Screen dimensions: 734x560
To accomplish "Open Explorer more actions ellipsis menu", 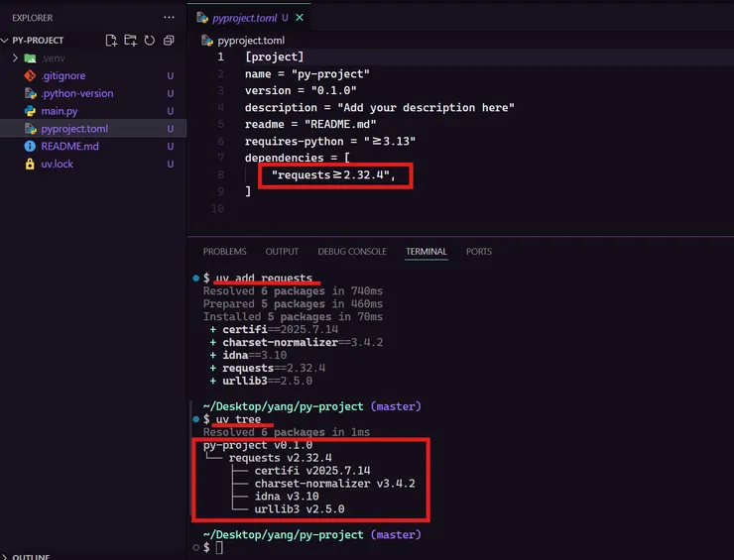I will 169,17.
